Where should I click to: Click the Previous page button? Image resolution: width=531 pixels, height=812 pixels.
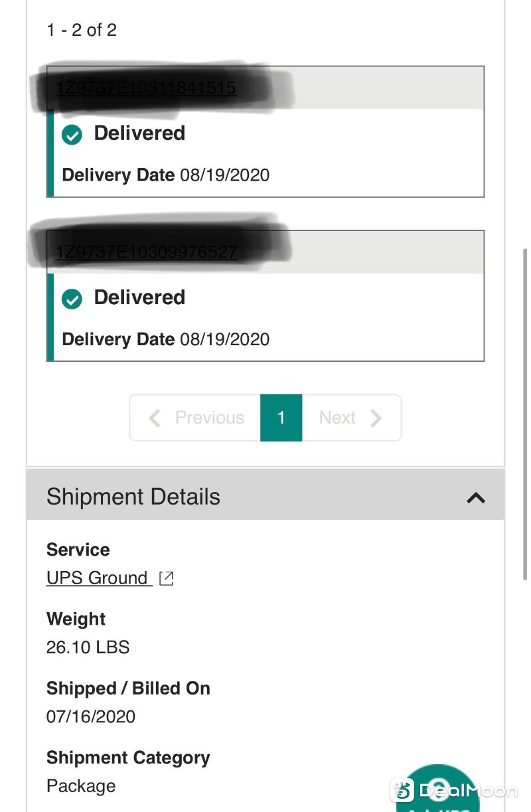195,418
